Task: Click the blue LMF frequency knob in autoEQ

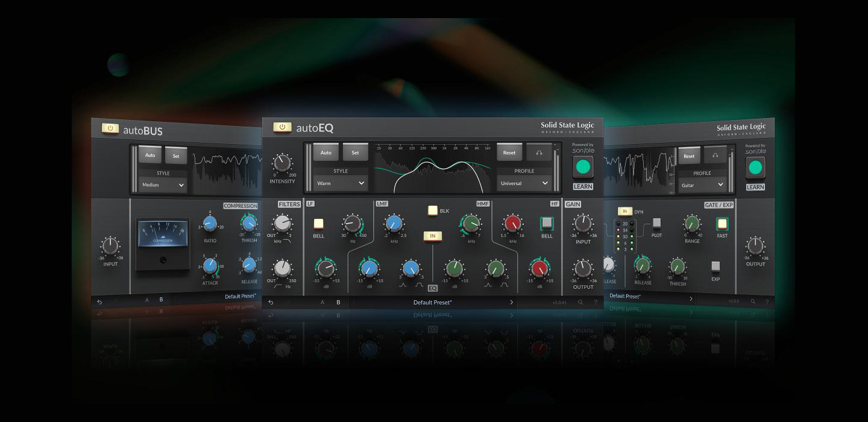Action: tap(394, 224)
